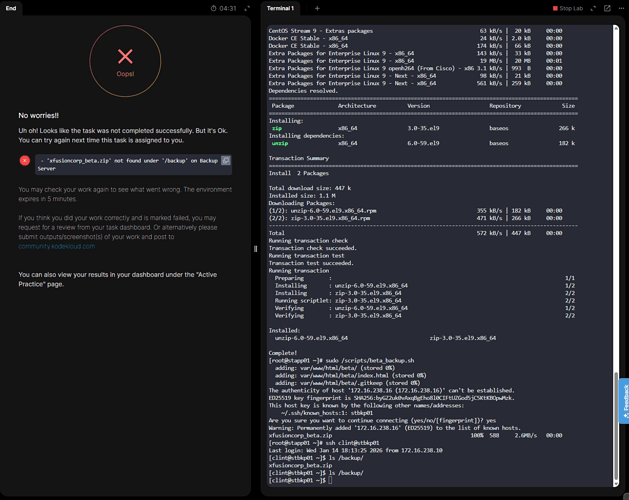Switch to the Terminal 1 tab
The image size is (629, 500).
pyautogui.click(x=280, y=8)
